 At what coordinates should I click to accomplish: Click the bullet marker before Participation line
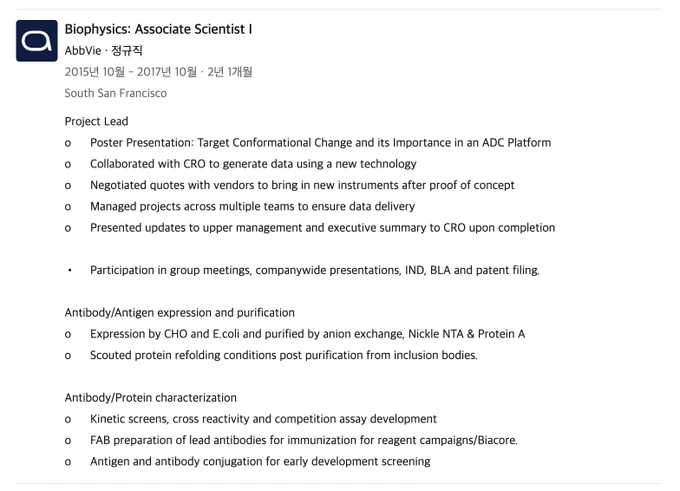coord(69,271)
